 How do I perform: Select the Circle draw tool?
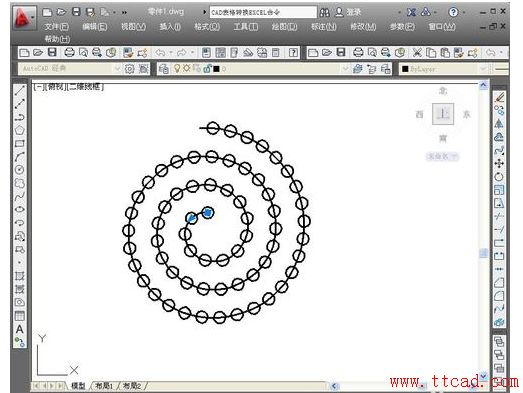(x=20, y=170)
